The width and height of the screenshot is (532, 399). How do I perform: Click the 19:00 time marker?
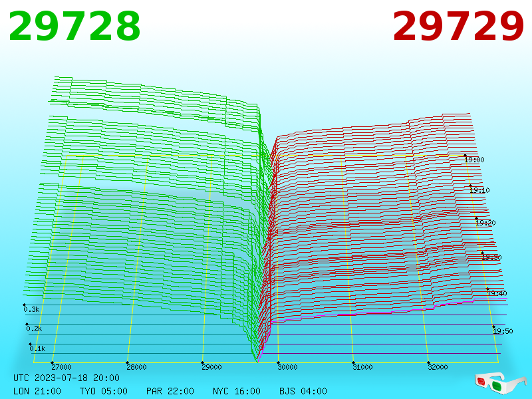[474, 160]
